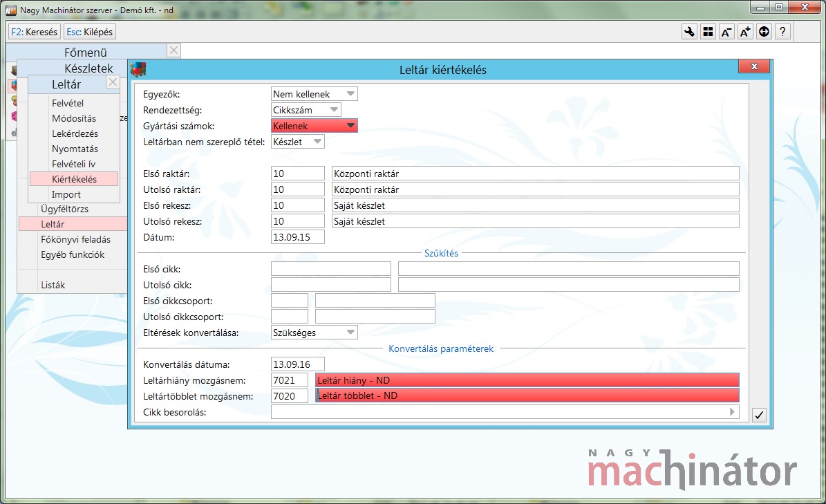Increase font size with A+ icon
Viewport: 826px width, 504px height.
tap(745, 32)
